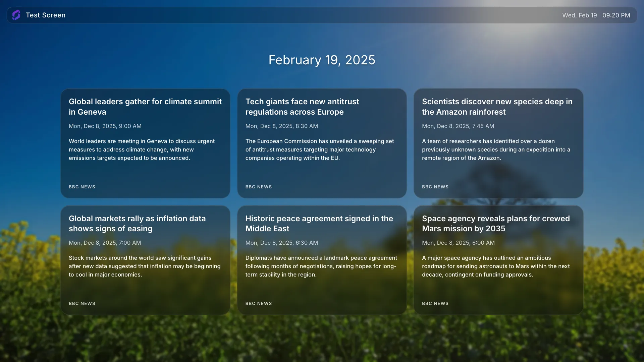Click timestamp Mon, Dec 8, 2025, 8:30 AM

281,126
